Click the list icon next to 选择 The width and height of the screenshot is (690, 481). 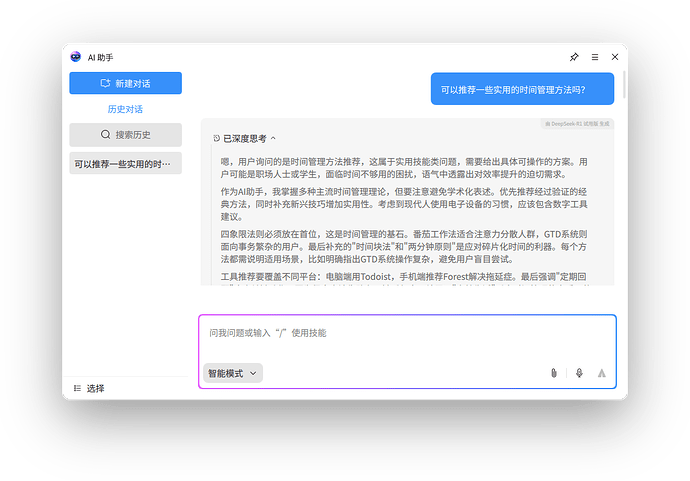(x=77, y=388)
